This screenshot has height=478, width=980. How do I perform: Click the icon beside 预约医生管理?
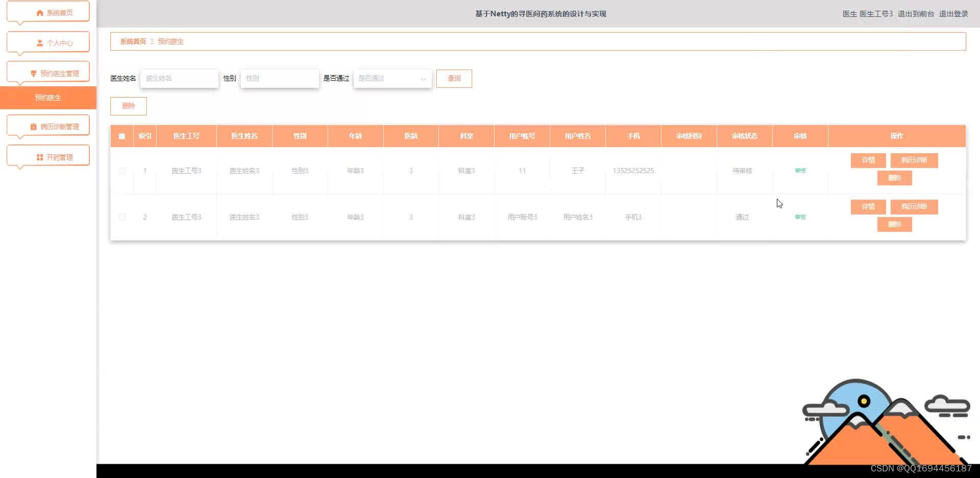pos(34,74)
